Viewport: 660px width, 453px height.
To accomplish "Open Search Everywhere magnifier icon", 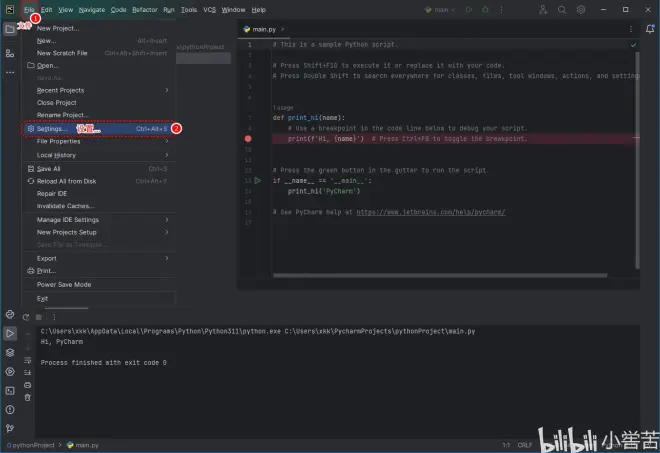I will pyautogui.click(x=562, y=10).
